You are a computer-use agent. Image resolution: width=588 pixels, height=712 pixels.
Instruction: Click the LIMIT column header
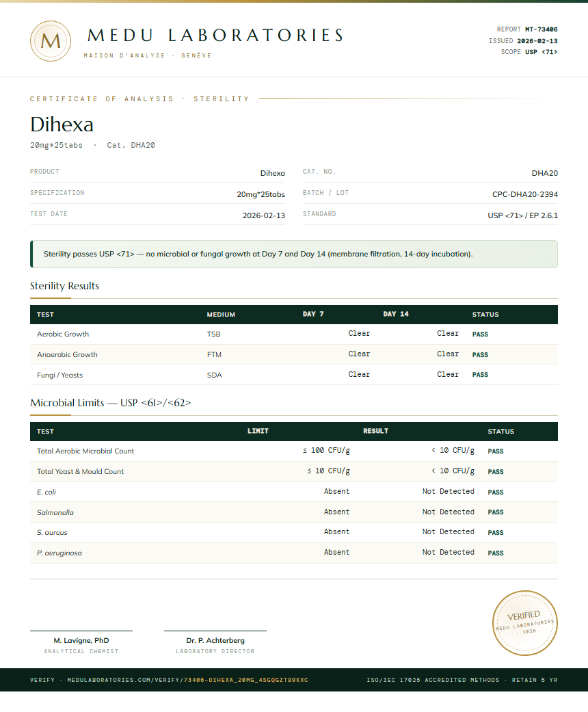tap(258, 431)
